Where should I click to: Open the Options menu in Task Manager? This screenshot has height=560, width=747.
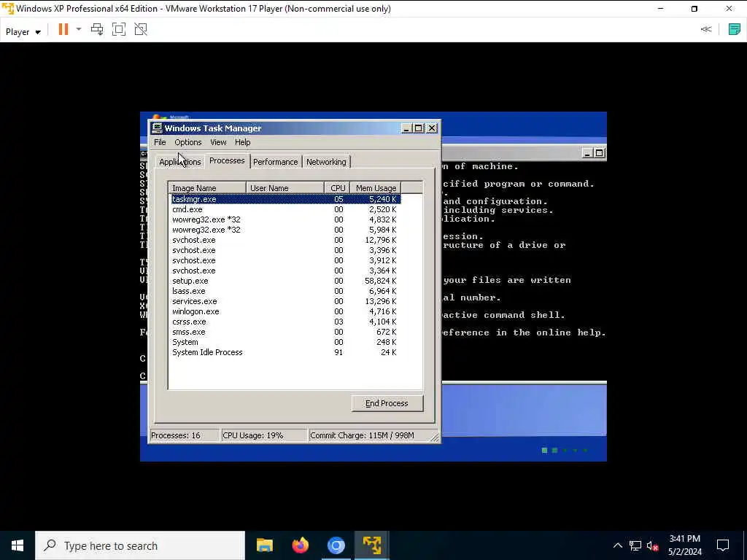[187, 142]
